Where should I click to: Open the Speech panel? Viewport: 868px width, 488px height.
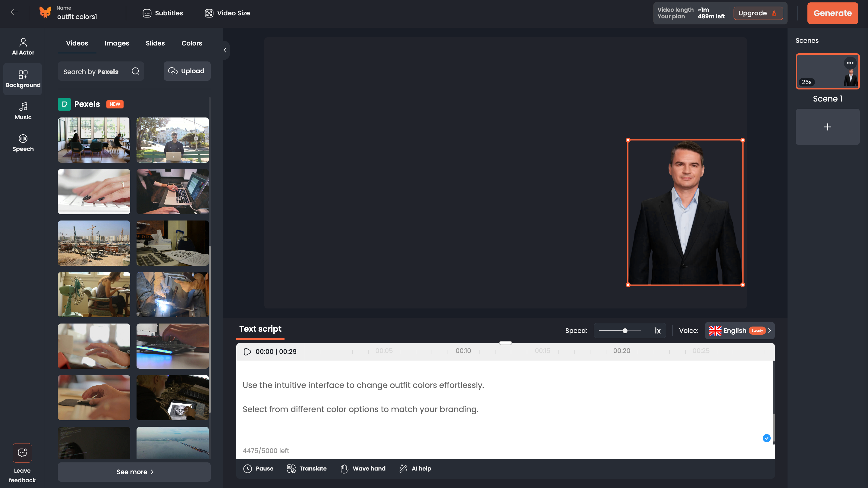click(x=23, y=142)
